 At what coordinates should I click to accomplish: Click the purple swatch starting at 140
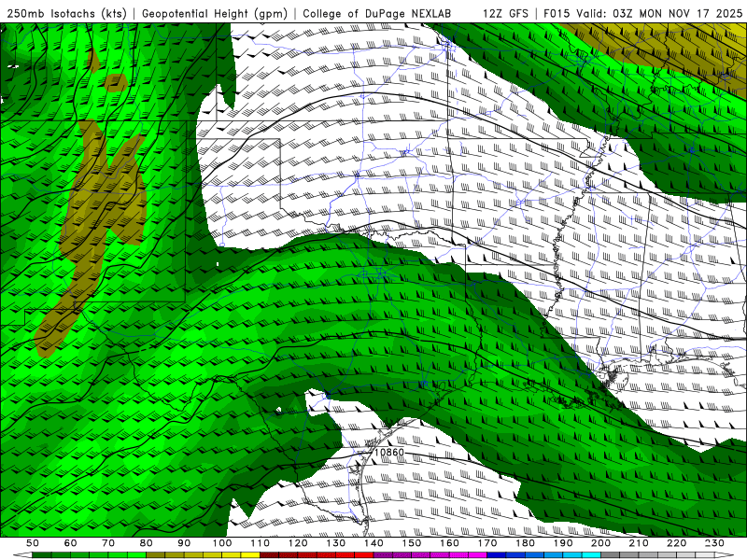point(383,554)
